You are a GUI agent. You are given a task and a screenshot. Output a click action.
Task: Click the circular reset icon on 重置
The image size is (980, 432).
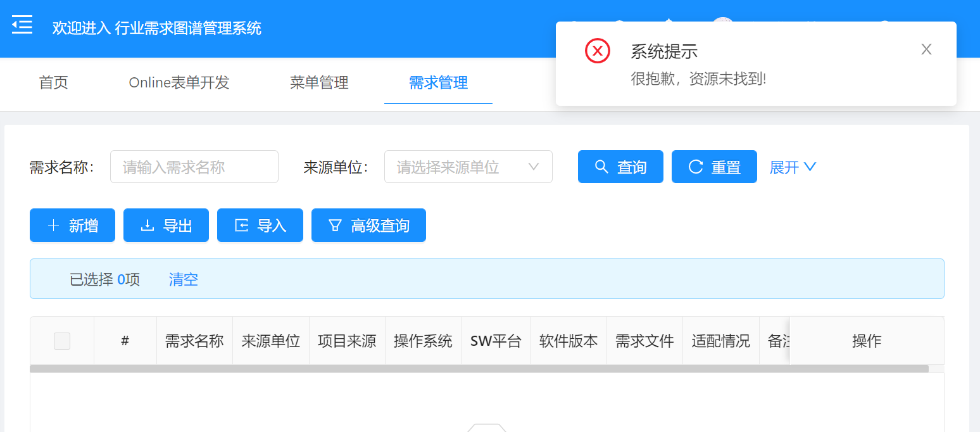click(x=696, y=166)
